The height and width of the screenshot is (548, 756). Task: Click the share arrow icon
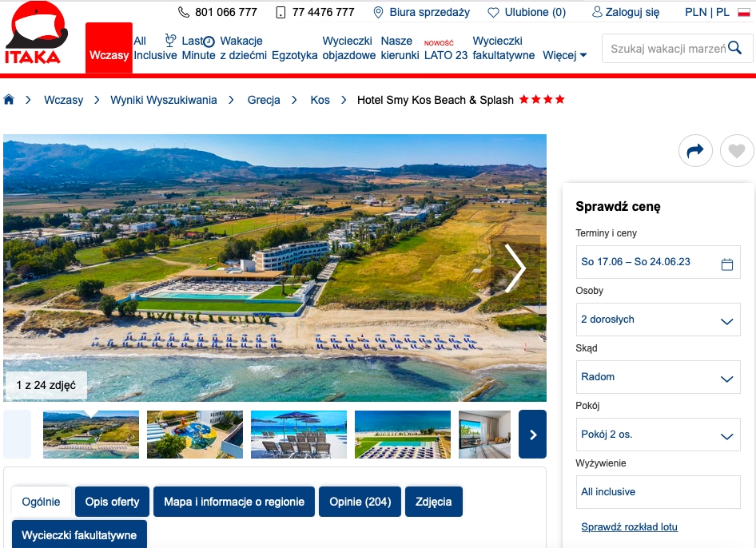click(695, 151)
